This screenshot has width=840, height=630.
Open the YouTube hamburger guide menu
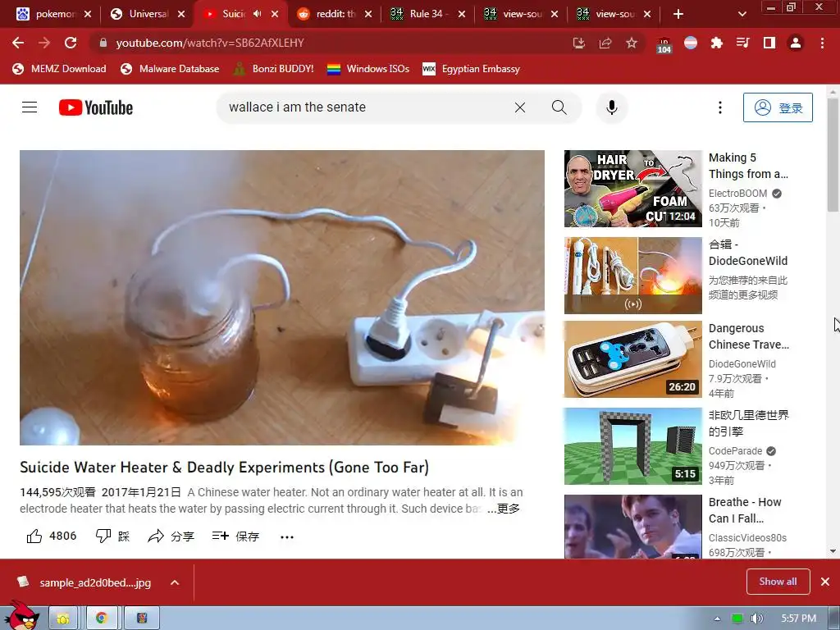click(x=30, y=107)
